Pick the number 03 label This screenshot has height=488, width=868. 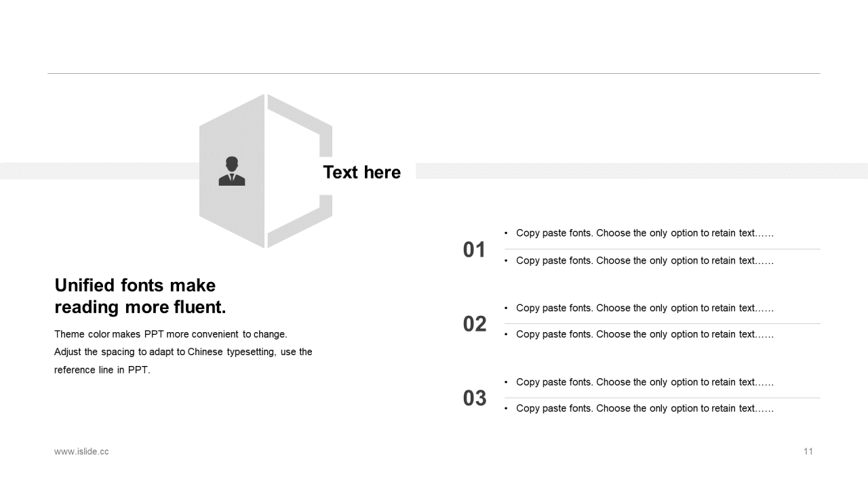pos(474,398)
